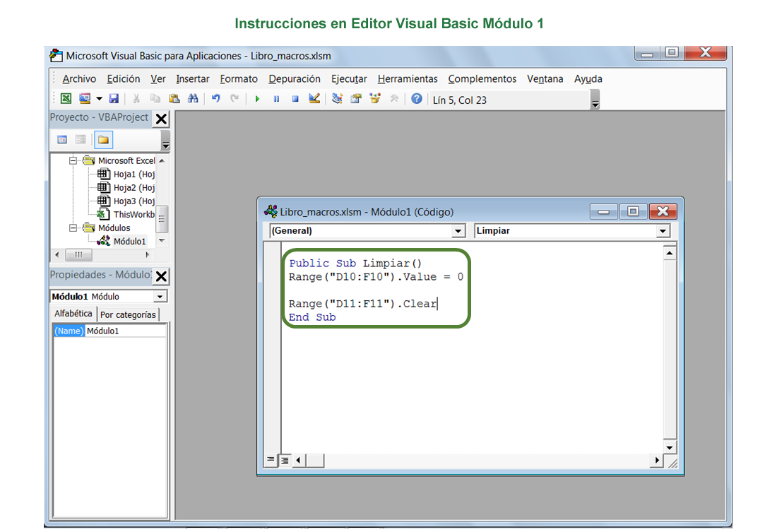The height and width of the screenshot is (532, 777).
Task: Switch to the Por categorías tab
Action: pyautogui.click(x=128, y=315)
